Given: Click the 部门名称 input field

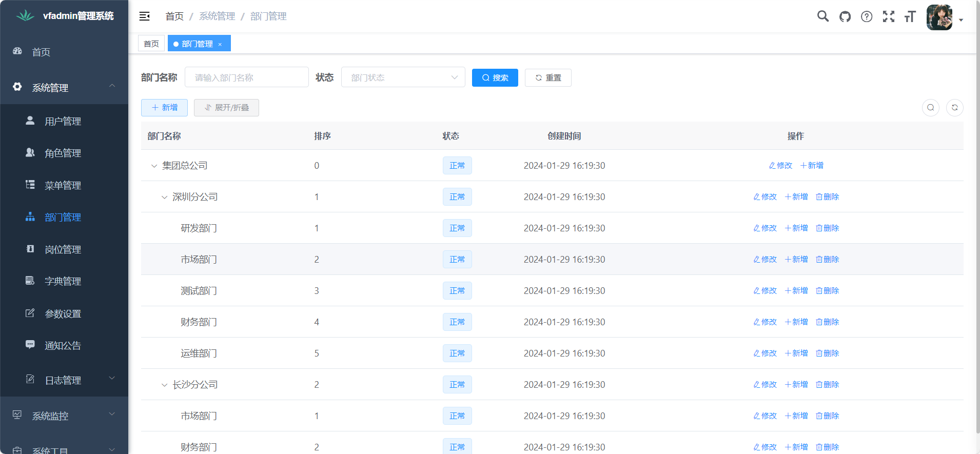Looking at the screenshot, I should point(247,77).
